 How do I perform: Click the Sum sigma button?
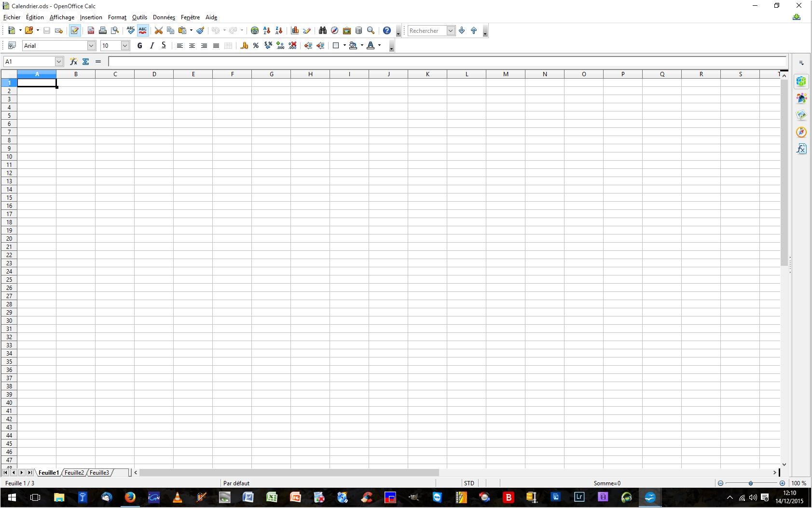coord(86,61)
